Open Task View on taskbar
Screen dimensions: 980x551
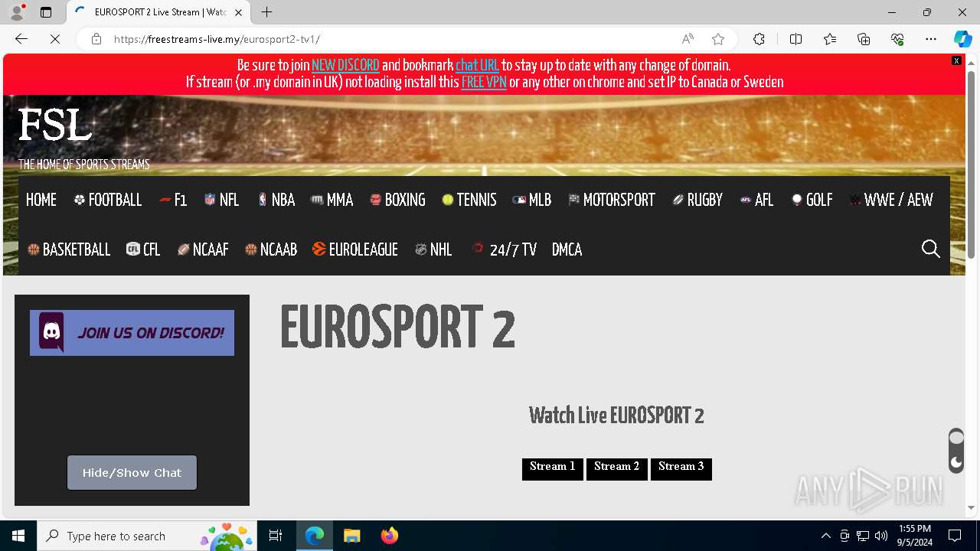(x=276, y=536)
